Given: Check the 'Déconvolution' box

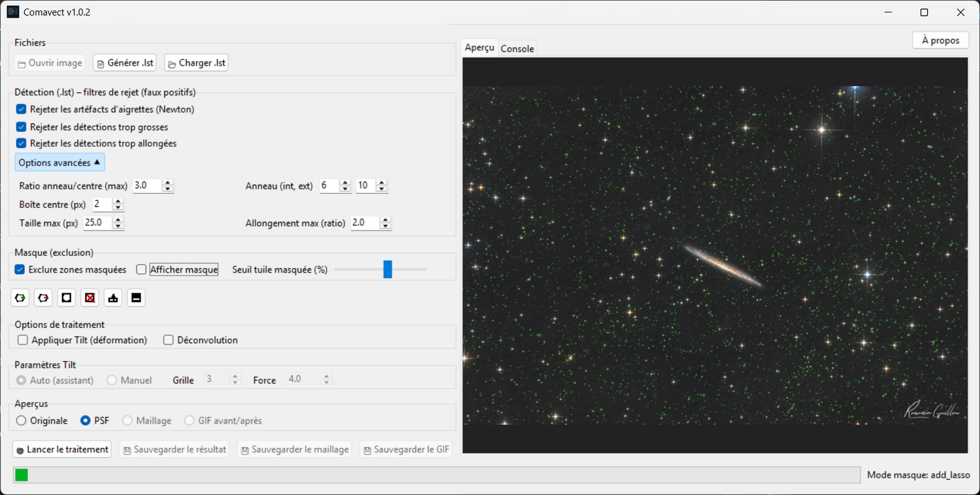Looking at the screenshot, I should pos(169,340).
